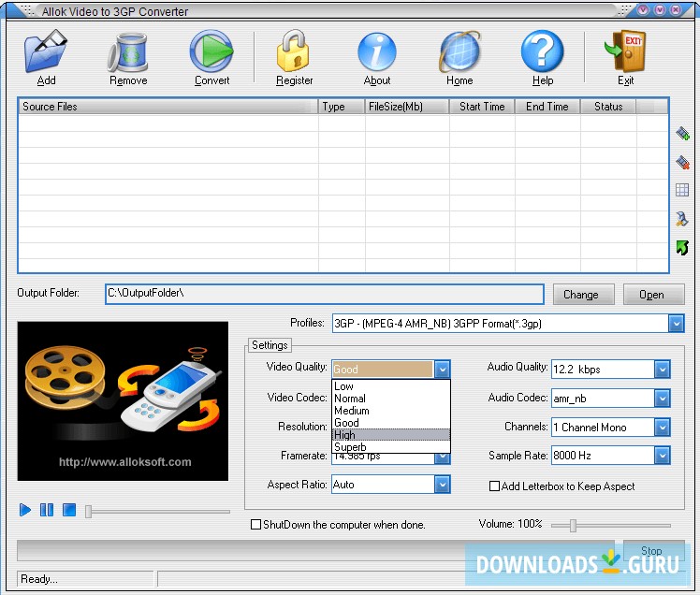Open the Sample Rate dropdown
700x595 pixels.
click(662, 456)
